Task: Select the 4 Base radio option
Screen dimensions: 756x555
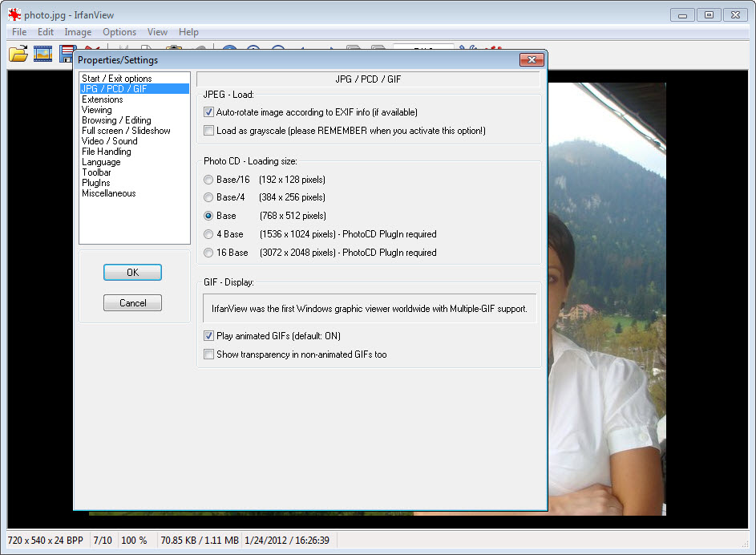Action: 208,234
